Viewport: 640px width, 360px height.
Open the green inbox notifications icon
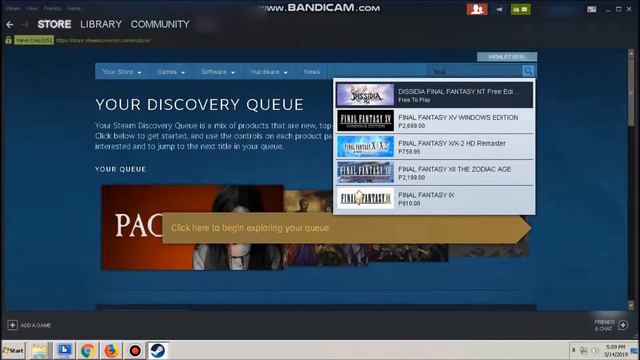(x=520, y=9)
